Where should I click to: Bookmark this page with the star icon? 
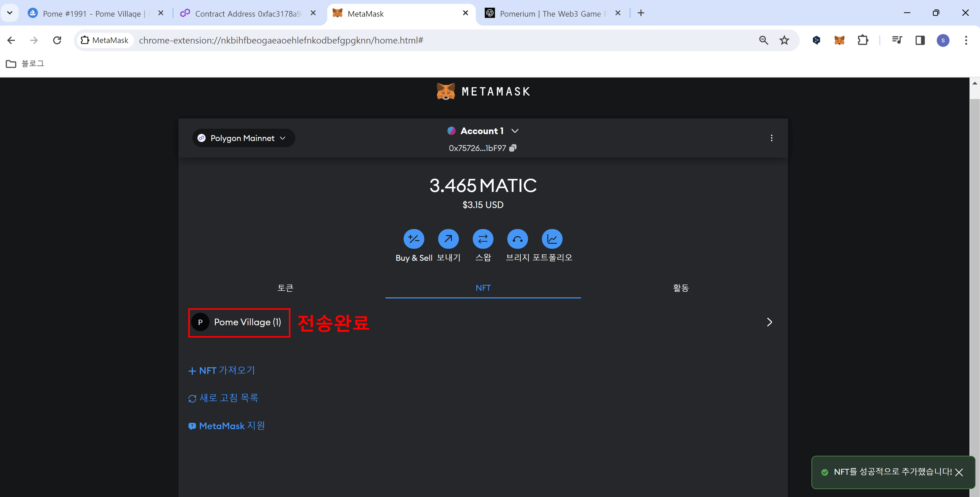pyautogui.click(x=784, y=40)
